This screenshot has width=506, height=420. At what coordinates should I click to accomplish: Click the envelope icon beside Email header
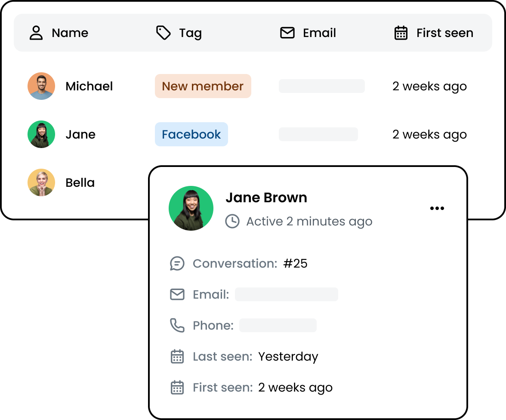click(x=287, y=33)
